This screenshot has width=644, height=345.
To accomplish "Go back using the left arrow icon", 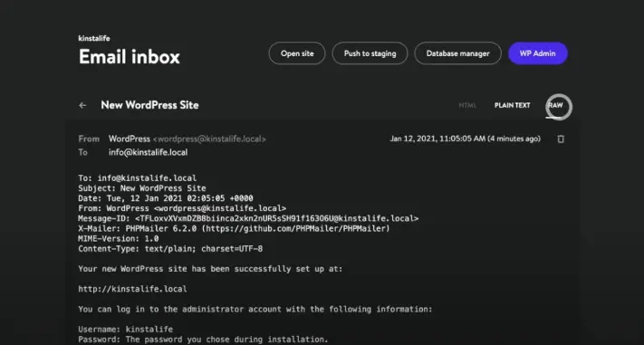I will (x=82, y=106).
